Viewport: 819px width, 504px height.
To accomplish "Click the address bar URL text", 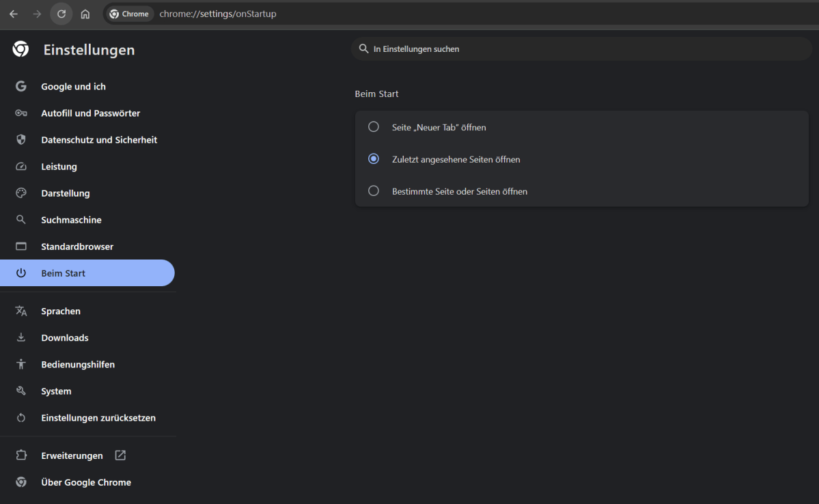I will coord(218,14).
